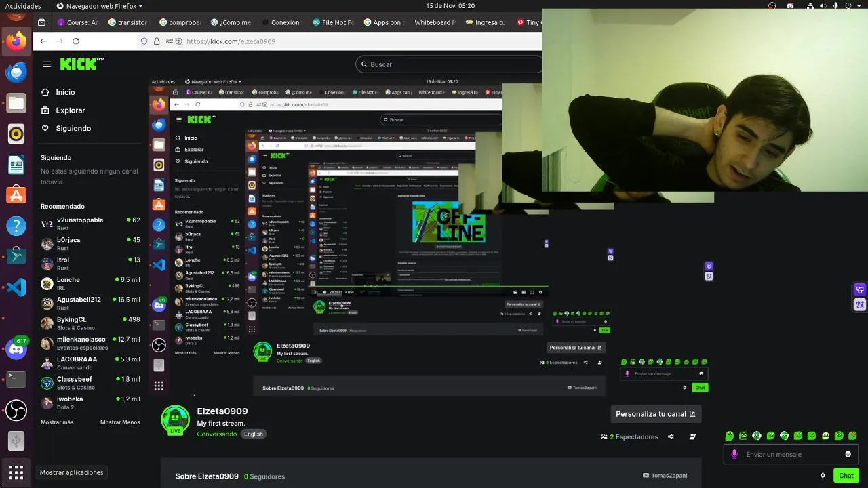Focus the Buscar search field
The height and width of the screenshot is (488, 868).
450,64
